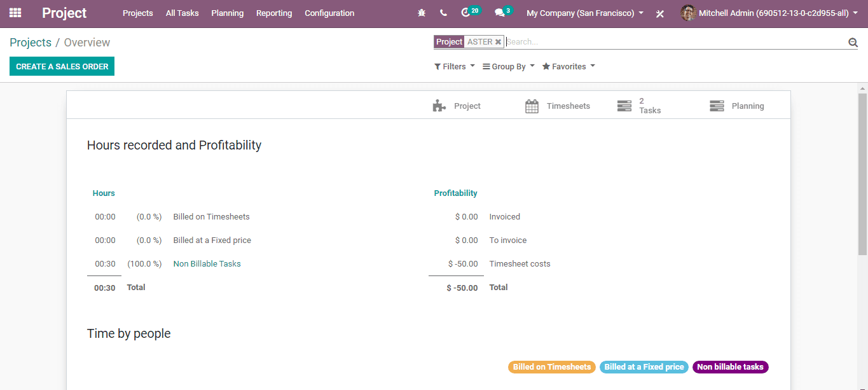868x390 pixels.
Task: Open the Configuration menu
Action: point(329,13)
